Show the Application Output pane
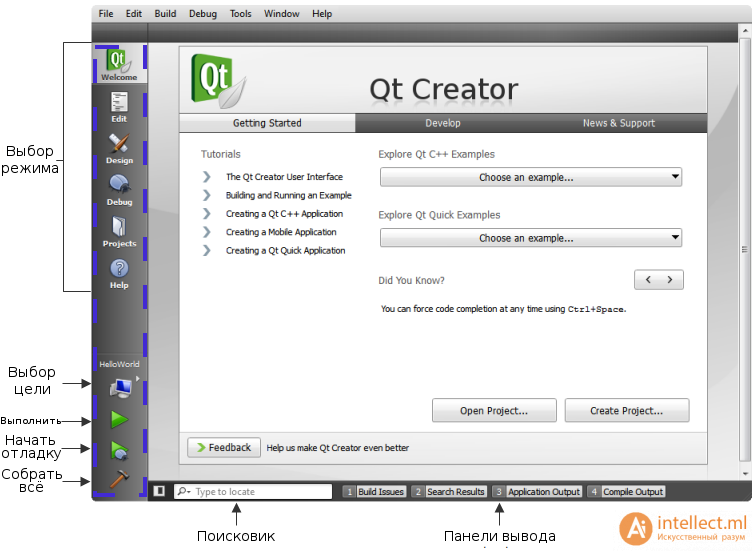Screen dimensions: 754x551 [537, 491]
